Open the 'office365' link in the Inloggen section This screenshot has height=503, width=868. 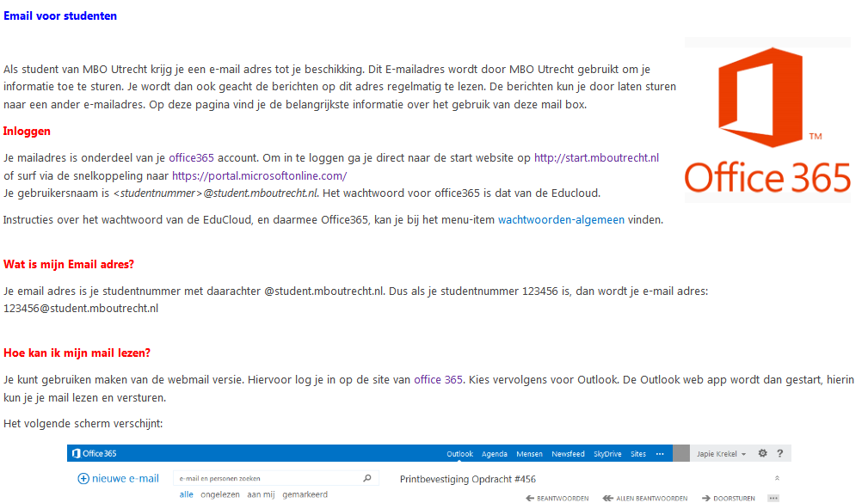[191, 157]
